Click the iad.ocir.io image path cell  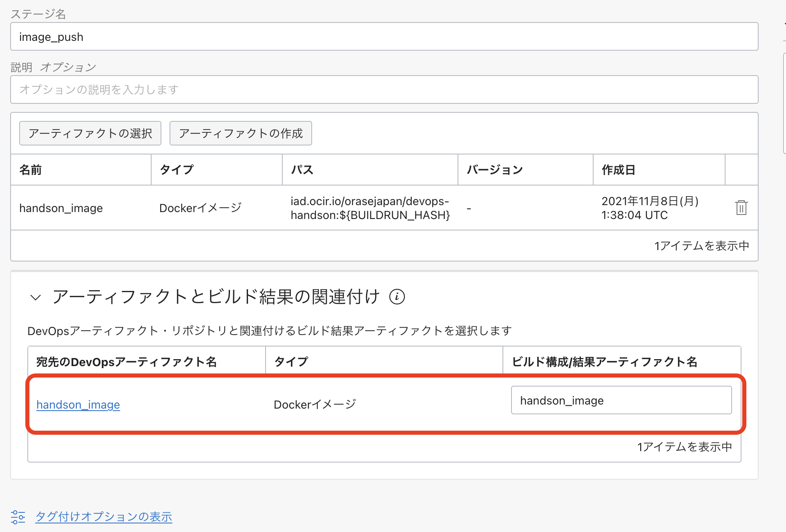370,208
